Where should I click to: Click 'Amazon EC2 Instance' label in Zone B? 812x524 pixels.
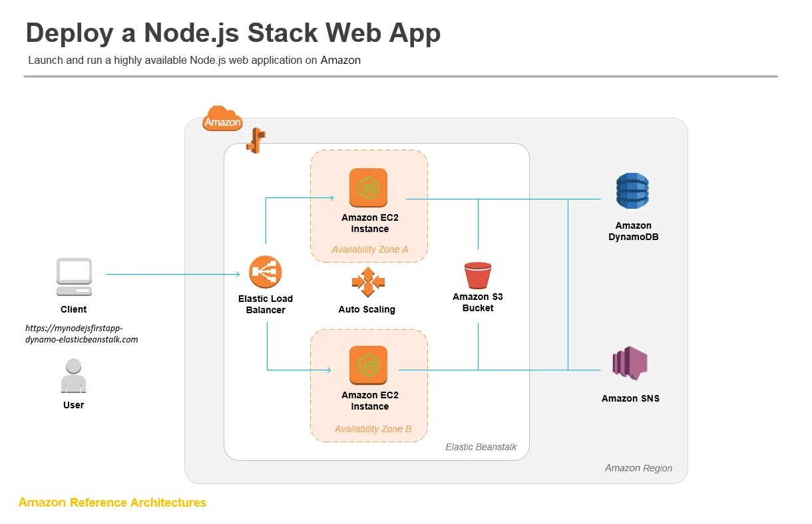pyautogui.click(x=370, y=401)
